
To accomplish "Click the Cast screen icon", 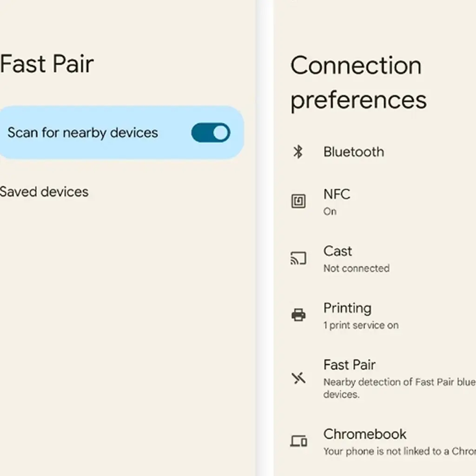I will 298,258.
